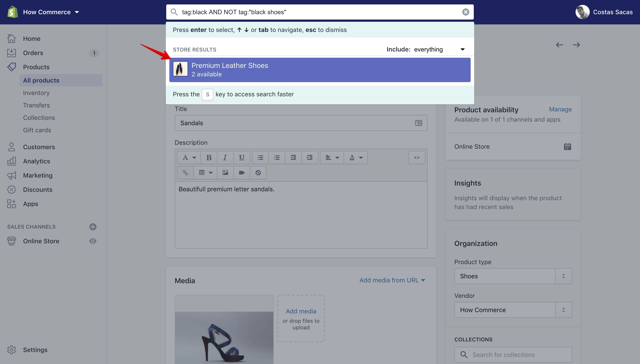Viewport: 640px width, 364px height.
Task: Open the Include everything filter dropdown
Action: pos(426,49)
